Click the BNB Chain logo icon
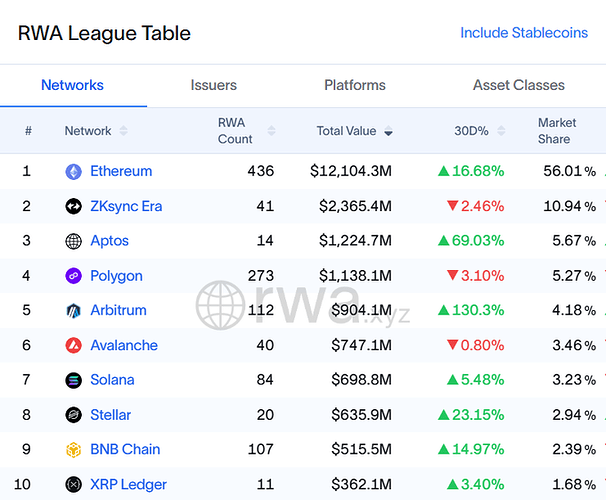Viewport: 606px width, 500px height. coord(73,450)
